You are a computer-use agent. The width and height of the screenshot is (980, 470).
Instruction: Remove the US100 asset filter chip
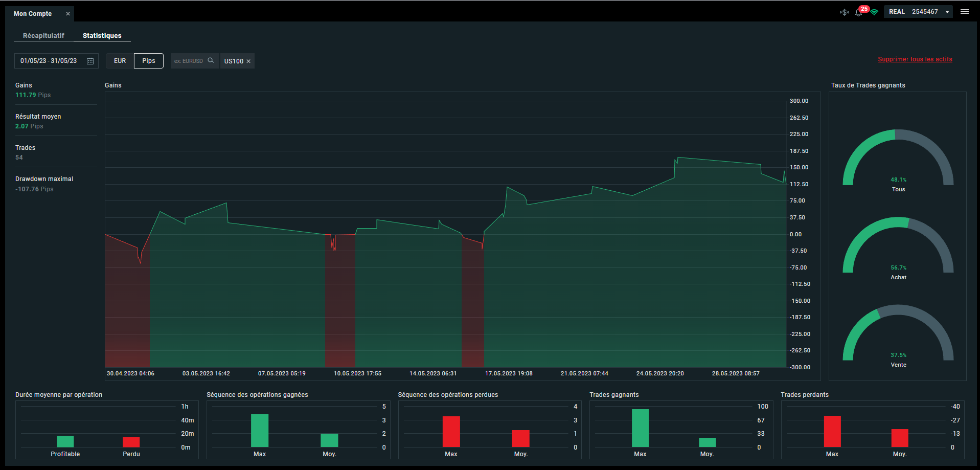(248, 61)
